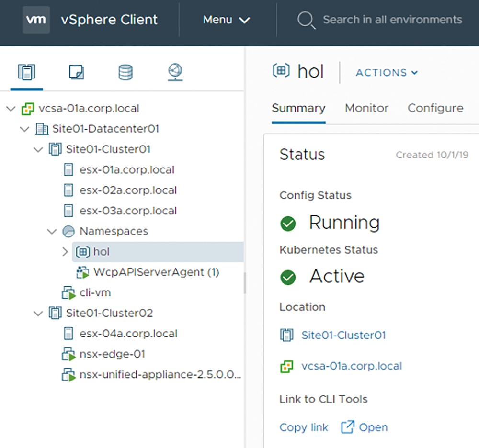This screenshot has height=448, width=479.
Task: Click the hol namespace icon in tree
Action: click(x=83, y=252)
